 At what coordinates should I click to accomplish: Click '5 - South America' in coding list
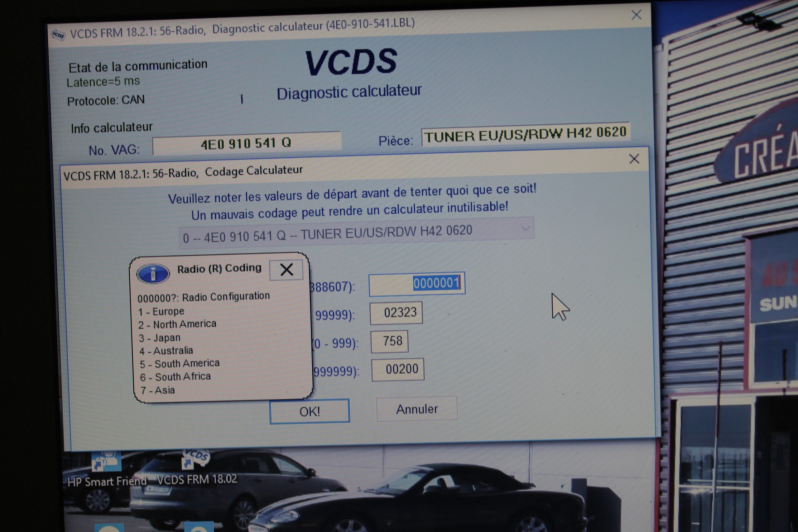coord(180,364)
